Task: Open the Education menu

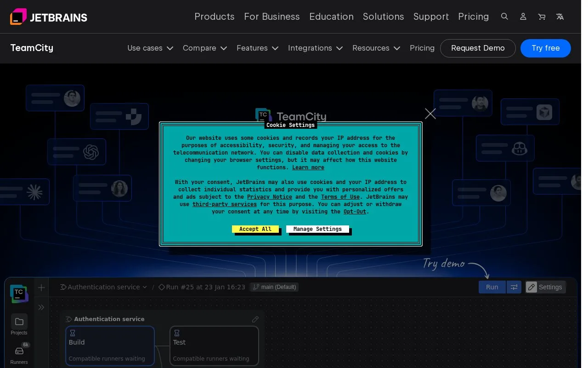Action: point(331,17)
